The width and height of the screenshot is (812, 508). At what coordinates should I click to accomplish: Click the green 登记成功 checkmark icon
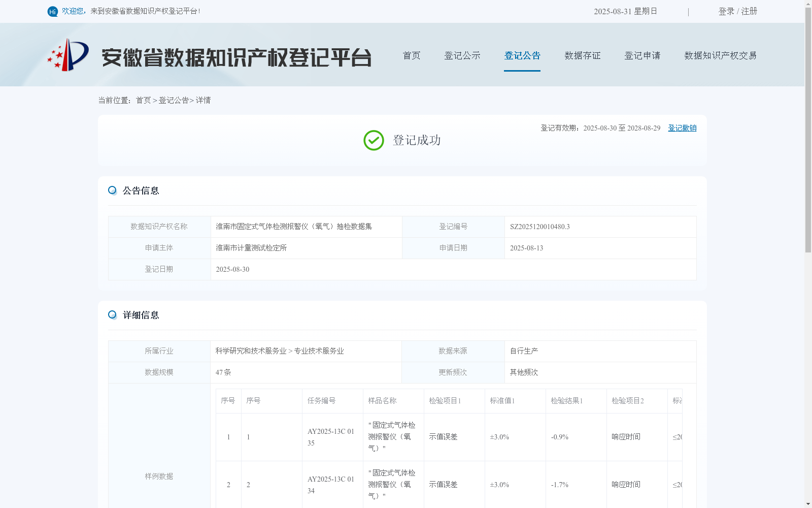pos(374,140)
